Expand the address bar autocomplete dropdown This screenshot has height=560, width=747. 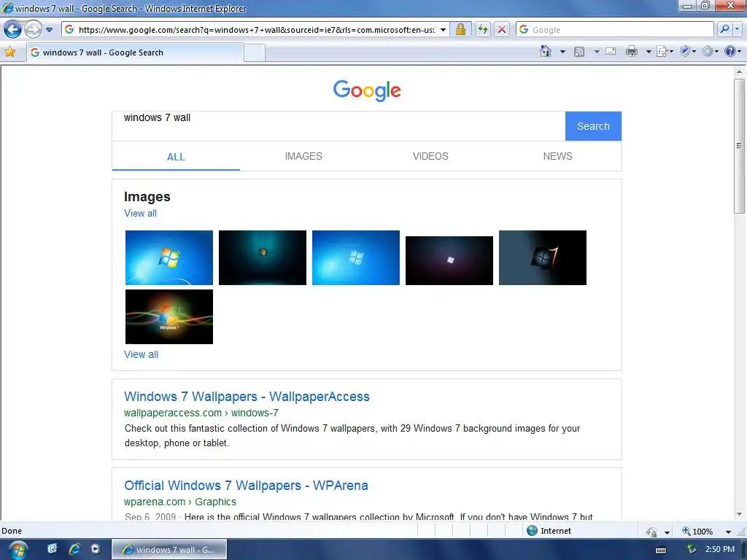pyautogui.click(x=443, y=30)
